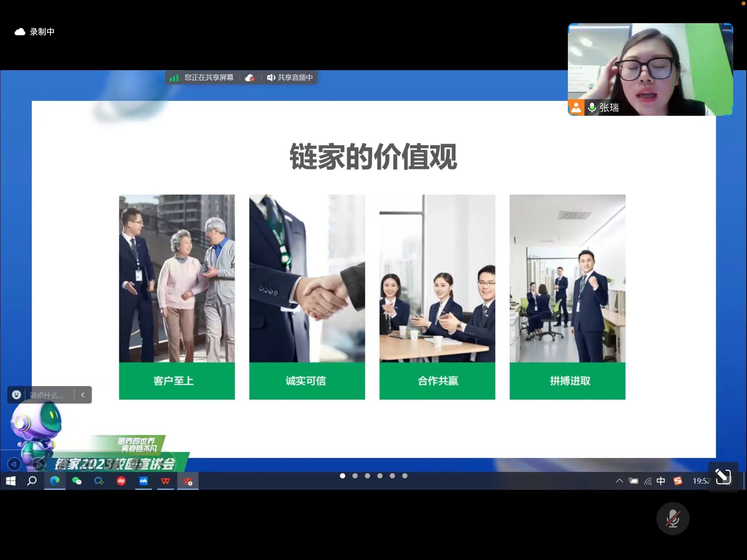Open the blue Q chat app in the taskbar
The image size is (747, 560).
click(x=99, y=481)
